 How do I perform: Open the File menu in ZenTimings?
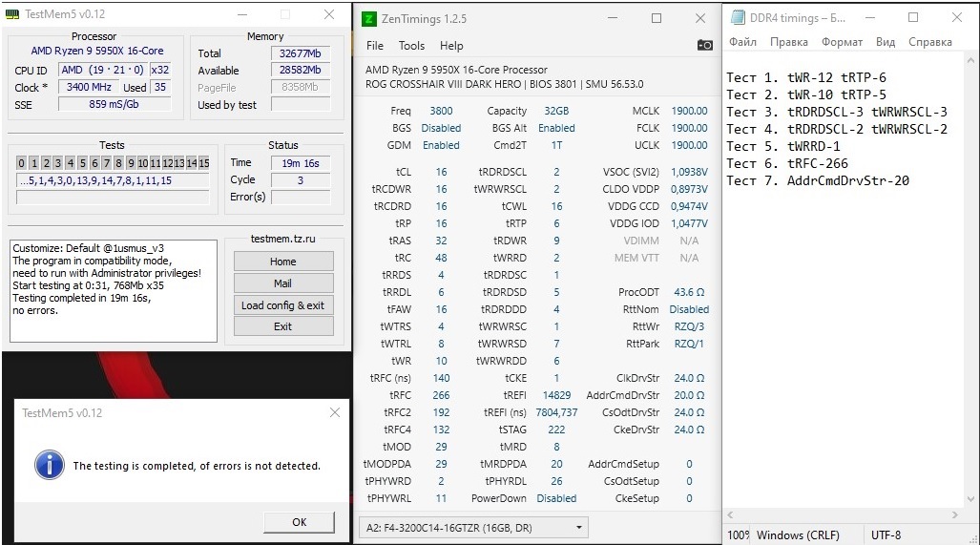click(375, 46)
